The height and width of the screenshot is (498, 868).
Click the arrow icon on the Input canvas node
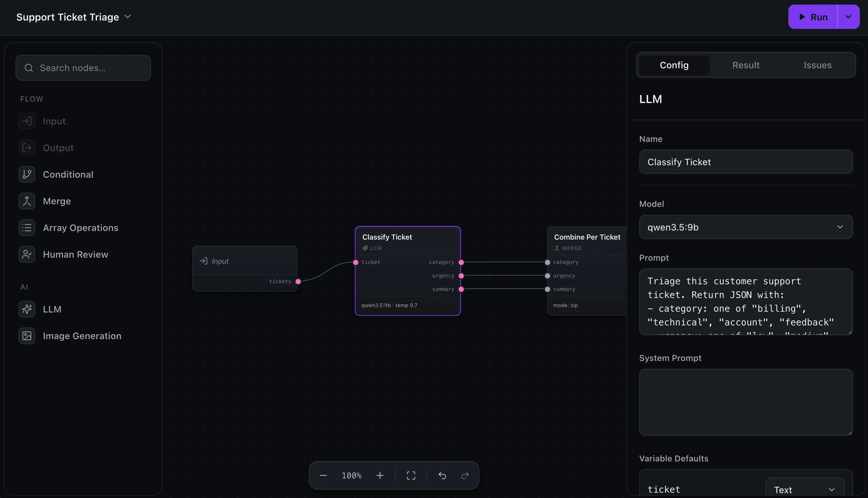(x=204, y=261)
